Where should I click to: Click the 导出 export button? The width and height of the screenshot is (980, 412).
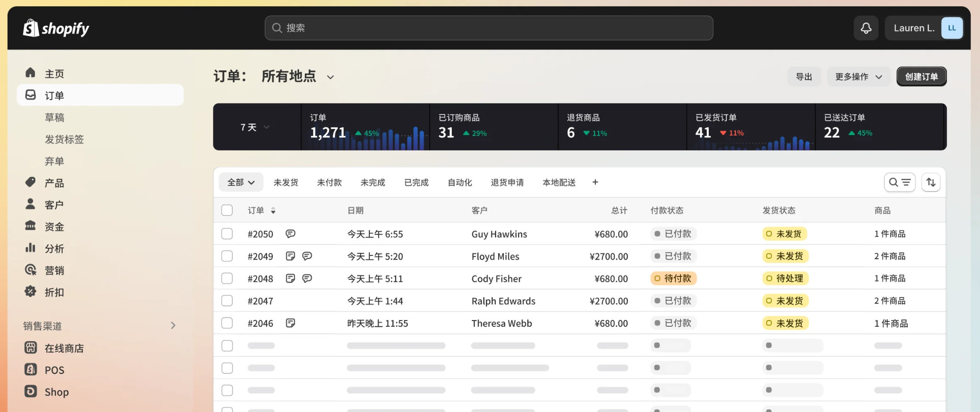pyautogui.click(x=804, y=77)
